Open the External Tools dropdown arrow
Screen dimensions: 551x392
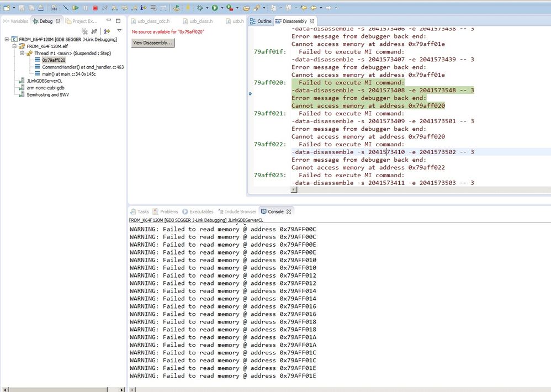(237, 8)
